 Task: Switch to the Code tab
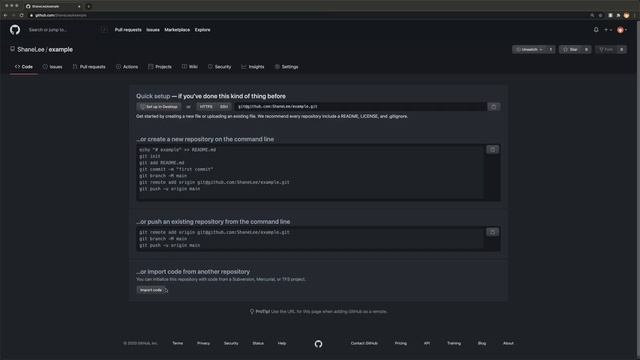(24, 67)
